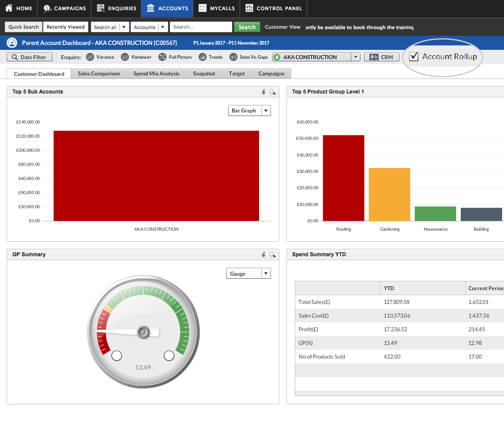Switch to the Target tab
The width and height of the screenshot is (504, 430).
237,74
